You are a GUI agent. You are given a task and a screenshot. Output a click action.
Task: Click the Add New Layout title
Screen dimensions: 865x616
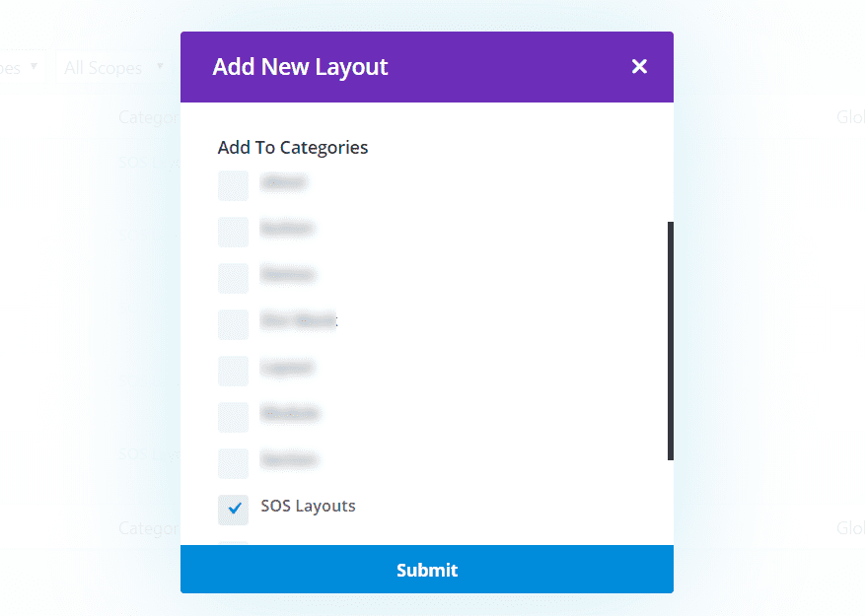(300, 67)
